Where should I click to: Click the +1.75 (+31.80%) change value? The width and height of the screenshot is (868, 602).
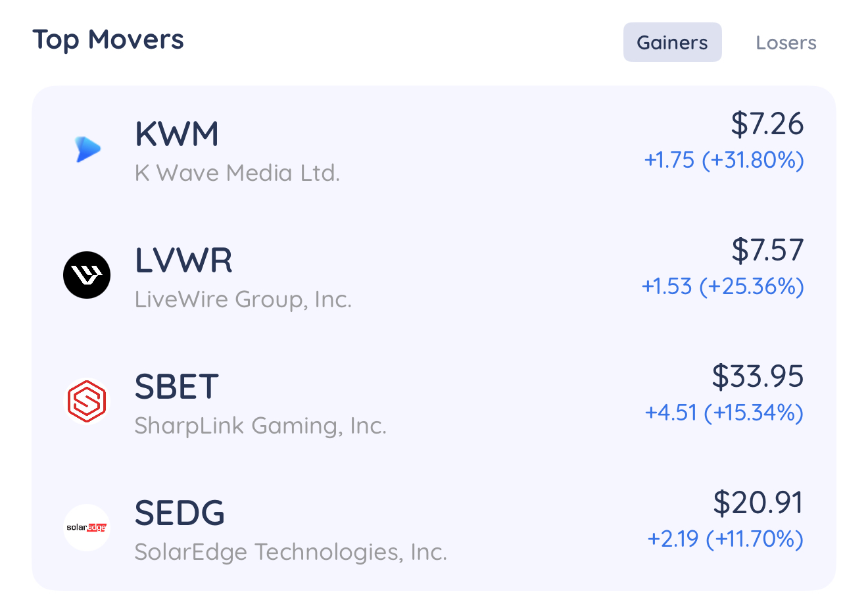(x=724, y=161)
